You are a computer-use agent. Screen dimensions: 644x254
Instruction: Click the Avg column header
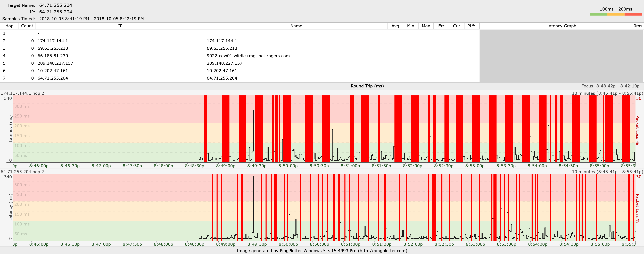(x=395, y=26)
